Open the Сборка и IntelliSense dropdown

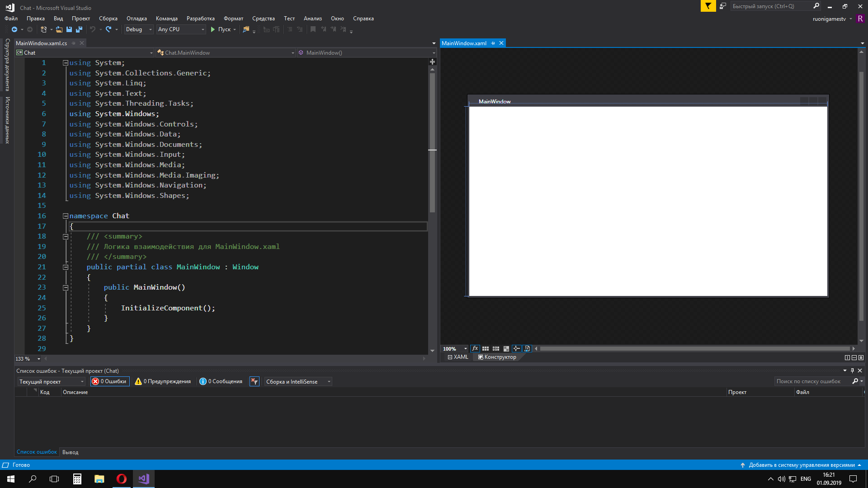click(x=298, y=382)
